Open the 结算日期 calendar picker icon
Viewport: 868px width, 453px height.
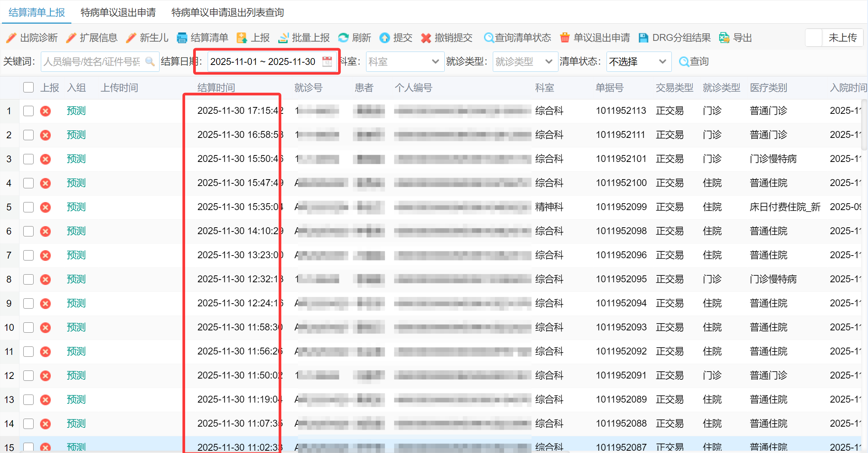[327, 61]
